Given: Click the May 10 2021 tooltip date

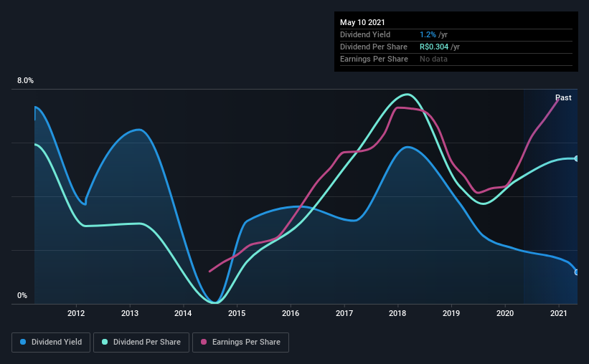Looking at the screenshot, I should 362,22.
